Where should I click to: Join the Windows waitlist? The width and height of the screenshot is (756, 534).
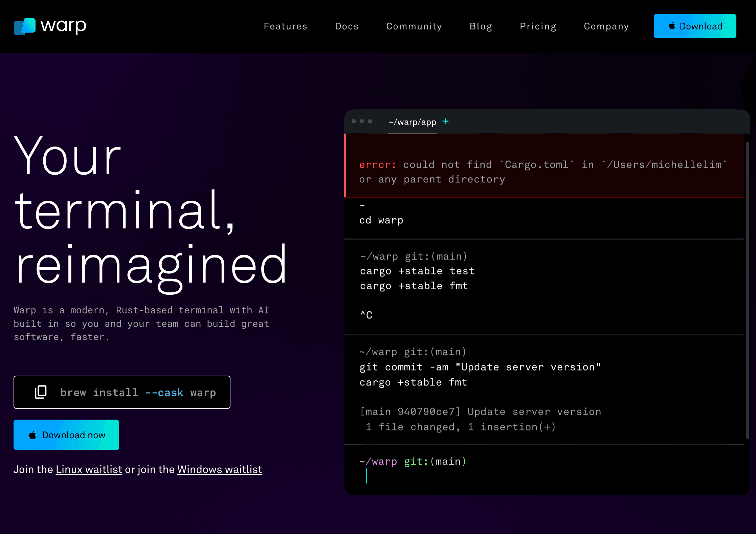[x=219, y=470]
